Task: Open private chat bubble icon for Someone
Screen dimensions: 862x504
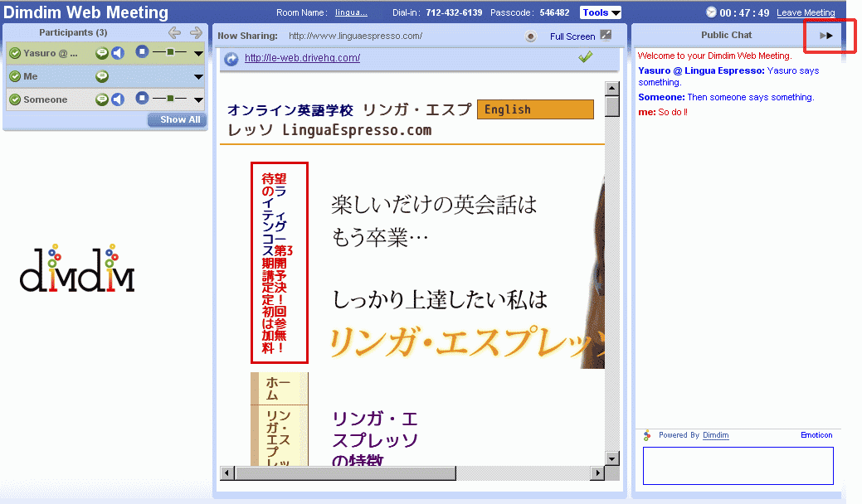Action: click(x=102, y=99)
